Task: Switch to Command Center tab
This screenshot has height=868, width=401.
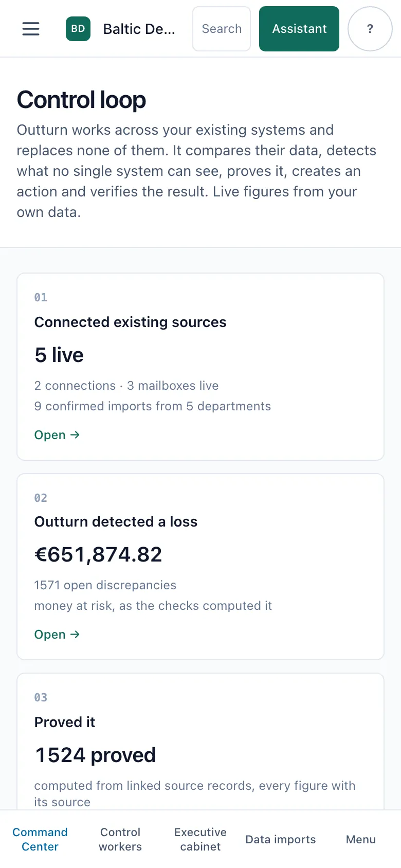Action: pos(40,839)
